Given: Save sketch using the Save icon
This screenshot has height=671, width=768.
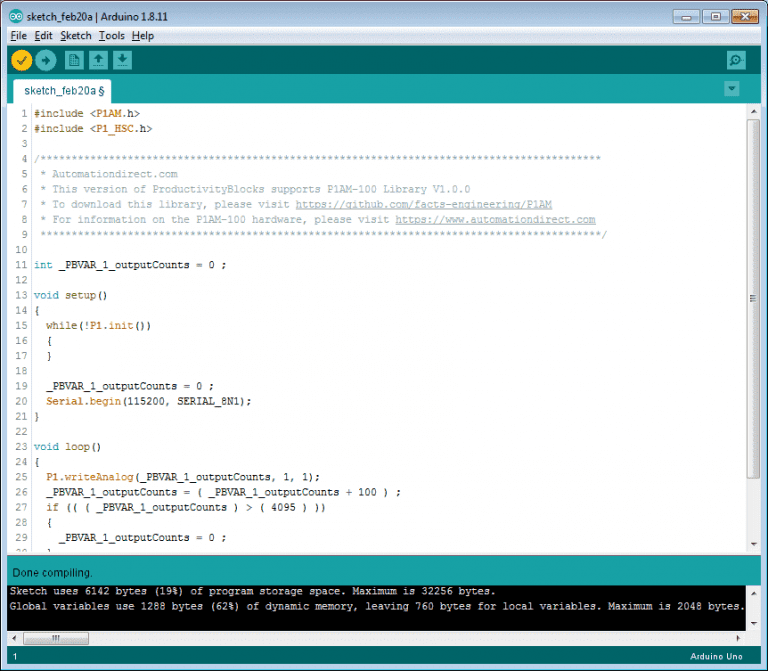Looking at the screenshot, I should pyautogui.click(x=122, y=61).
